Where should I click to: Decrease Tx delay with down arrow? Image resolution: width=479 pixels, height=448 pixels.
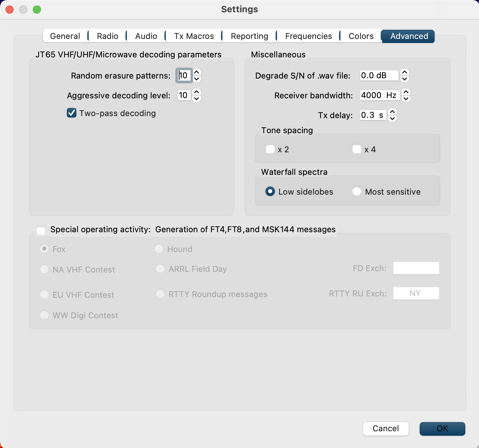(392, 118)
